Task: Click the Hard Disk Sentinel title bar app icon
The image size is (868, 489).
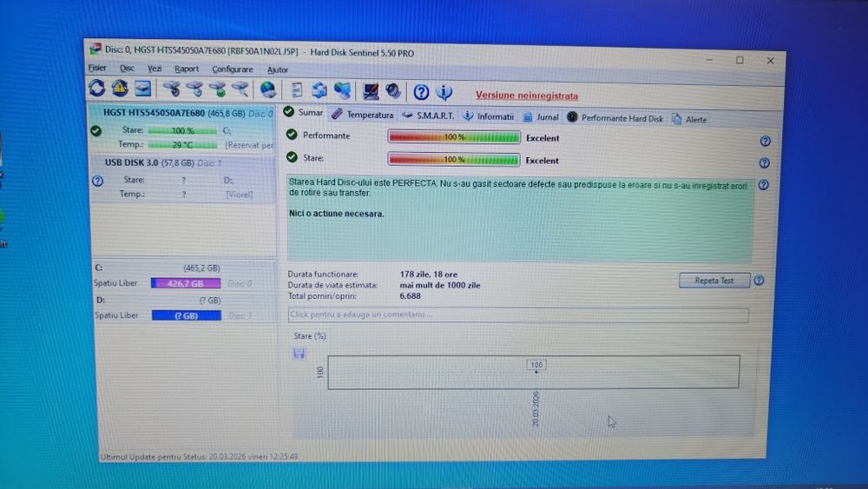Action: click(95, 48)
